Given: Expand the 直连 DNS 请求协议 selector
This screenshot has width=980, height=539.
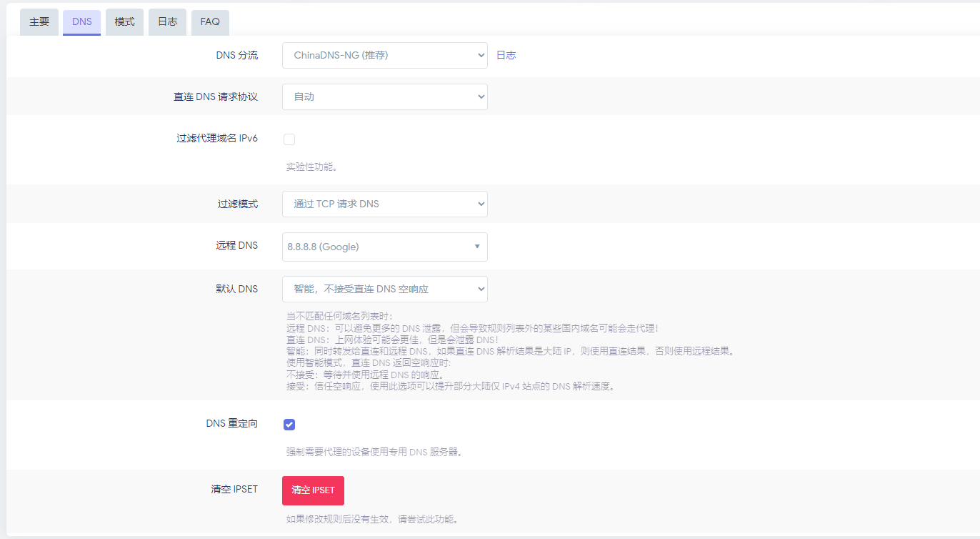Looking at the screenshot, I should pyautogui.click(x=384, y=97).
